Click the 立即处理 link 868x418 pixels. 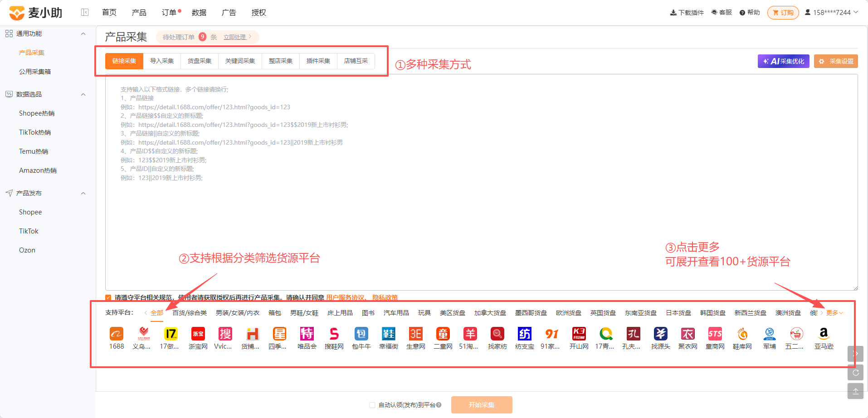(235, 37)
